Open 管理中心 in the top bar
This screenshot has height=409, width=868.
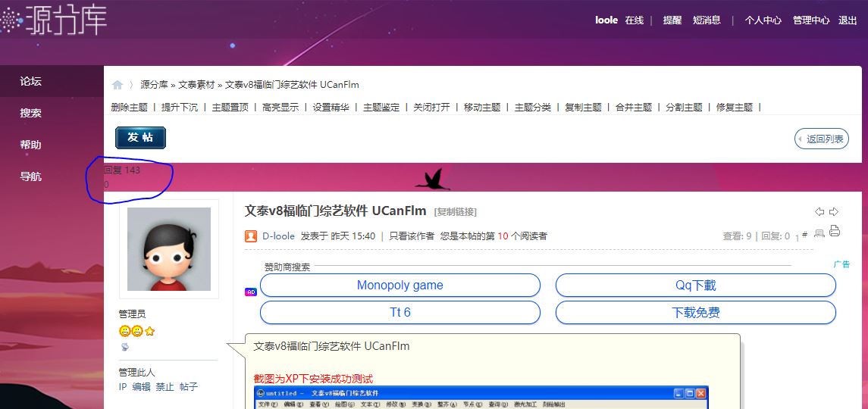(x=811, y=20)
